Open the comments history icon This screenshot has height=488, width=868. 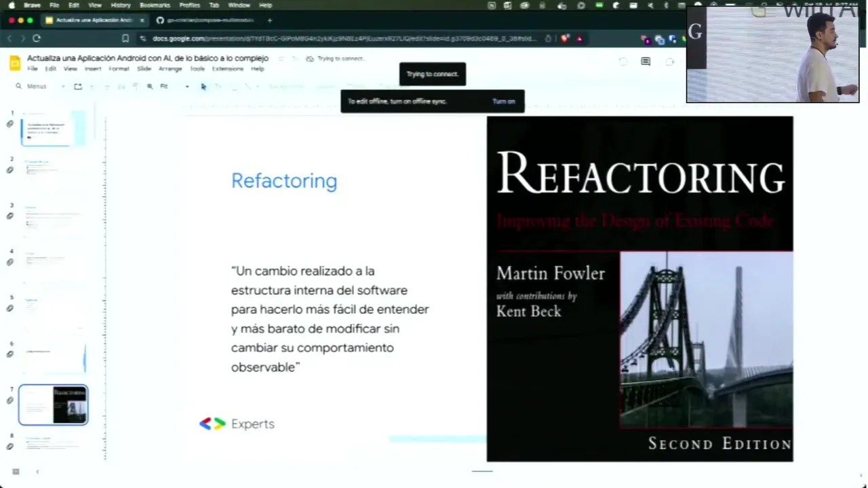click(x=646, y=62)
